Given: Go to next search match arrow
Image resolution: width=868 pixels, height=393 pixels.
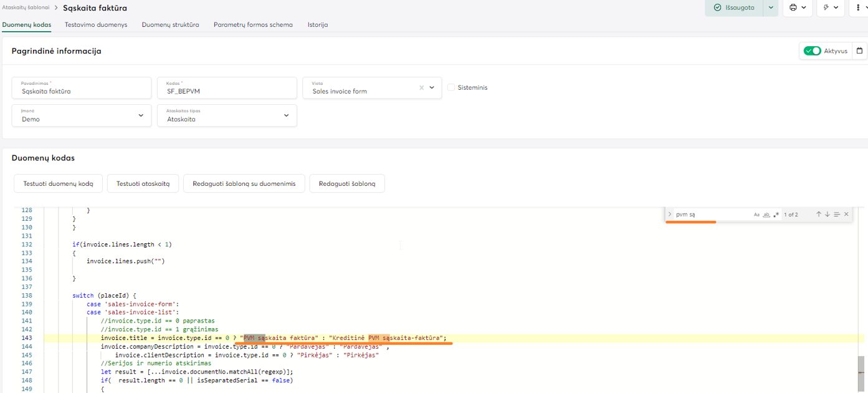Looking at the screenshot, I should (827, 214).
